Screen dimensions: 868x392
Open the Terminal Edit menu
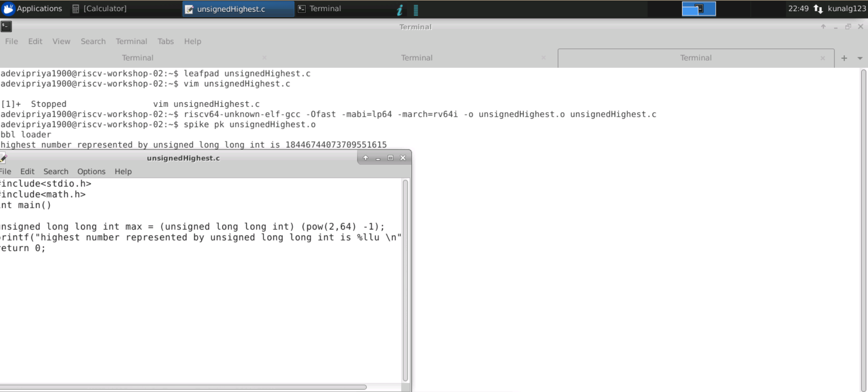coord(35,41)
